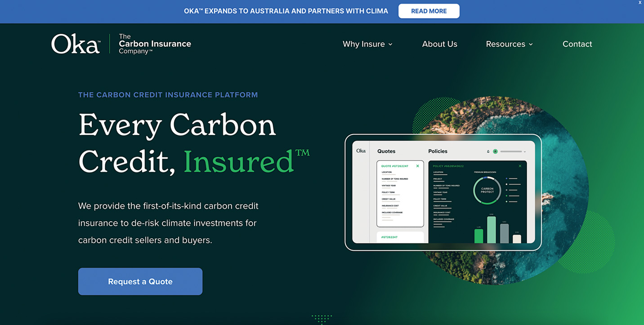Image resolution: width=644 pixels, height=325 pixels.
Task: Expand the chevron beside Resources
Action: click(531, 44)
